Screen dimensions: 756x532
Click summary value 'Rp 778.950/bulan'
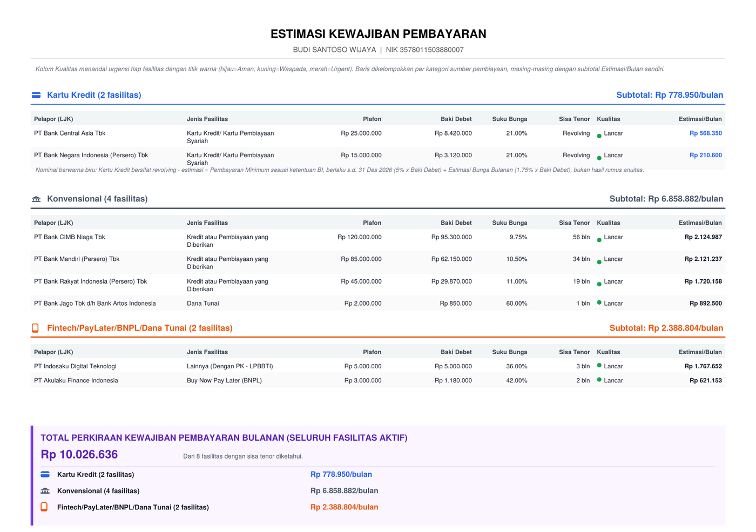(341, 475)
